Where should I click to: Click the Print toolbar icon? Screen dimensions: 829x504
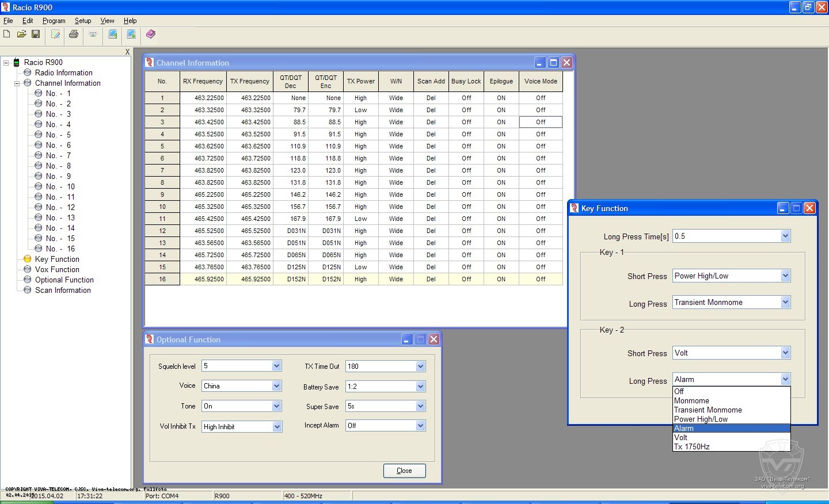[x=74, y=35]
